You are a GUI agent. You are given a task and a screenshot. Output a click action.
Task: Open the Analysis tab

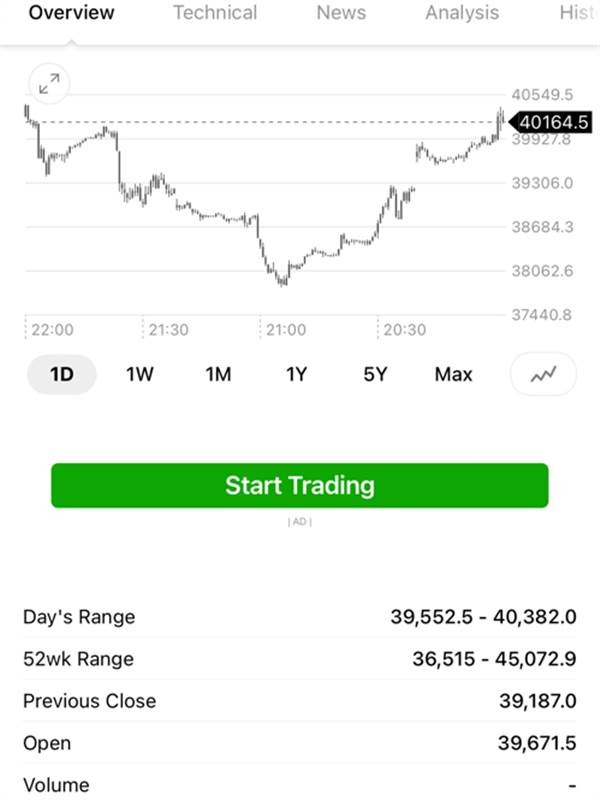pyautogui.click(x=462, y=13)
